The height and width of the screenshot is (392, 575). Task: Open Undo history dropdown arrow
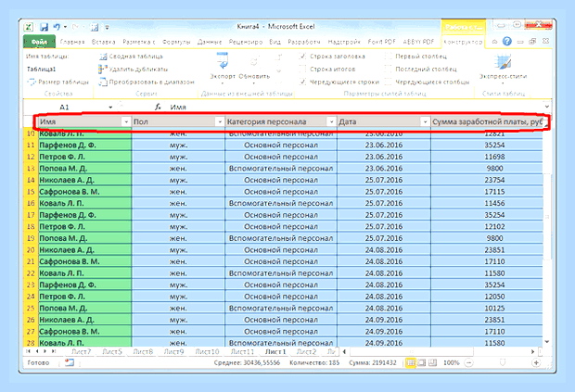(x=65, y=27)
